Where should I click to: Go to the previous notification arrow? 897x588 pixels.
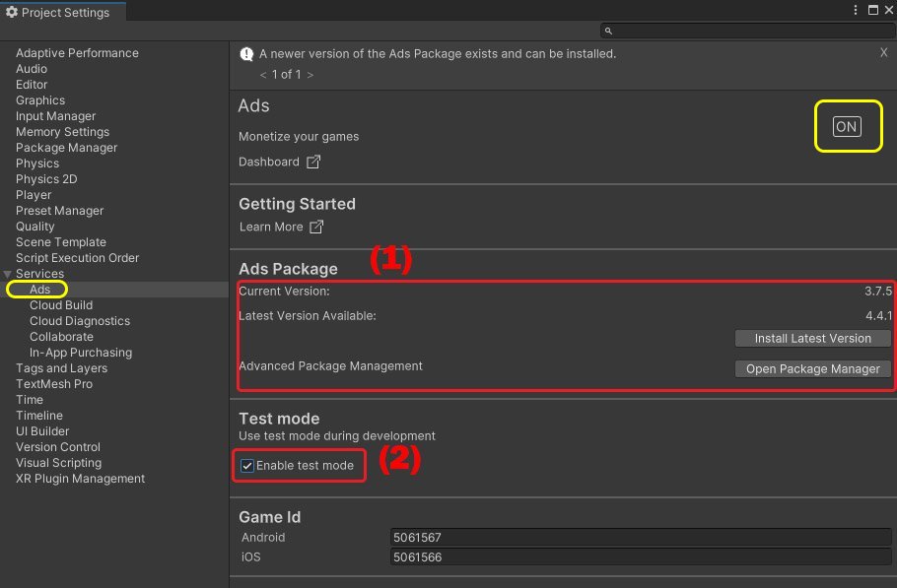(263, 75)
